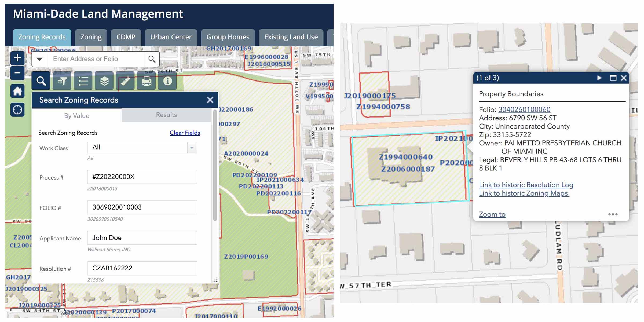Close the Search Zoning Records panel

click(x=210, y=100)
